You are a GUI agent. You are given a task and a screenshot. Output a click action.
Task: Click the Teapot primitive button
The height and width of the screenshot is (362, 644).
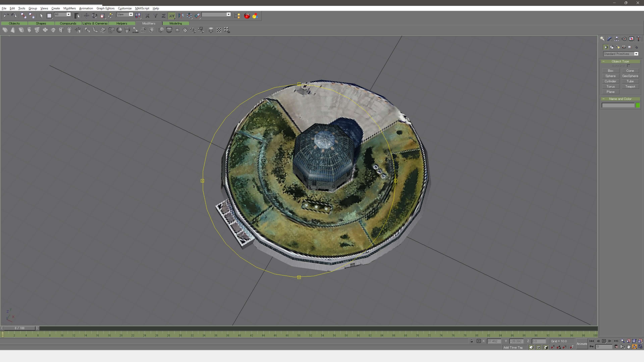point(630,86)
